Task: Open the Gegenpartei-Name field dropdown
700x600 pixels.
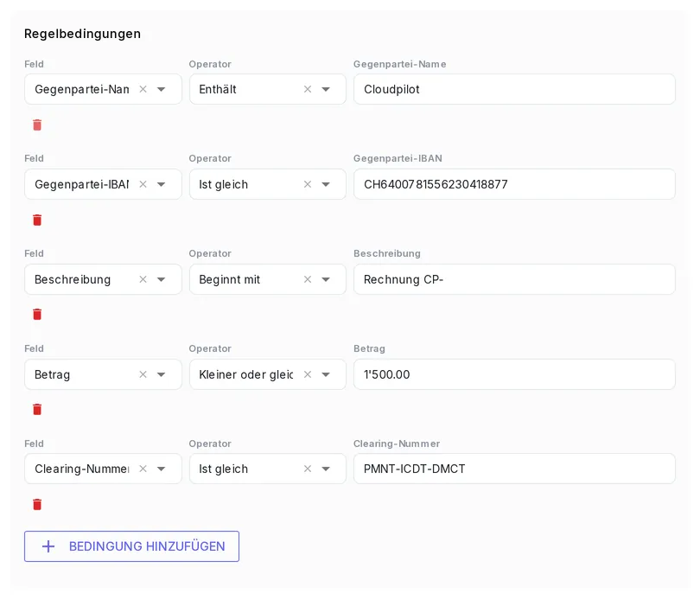Action: [x=161, y=89]
